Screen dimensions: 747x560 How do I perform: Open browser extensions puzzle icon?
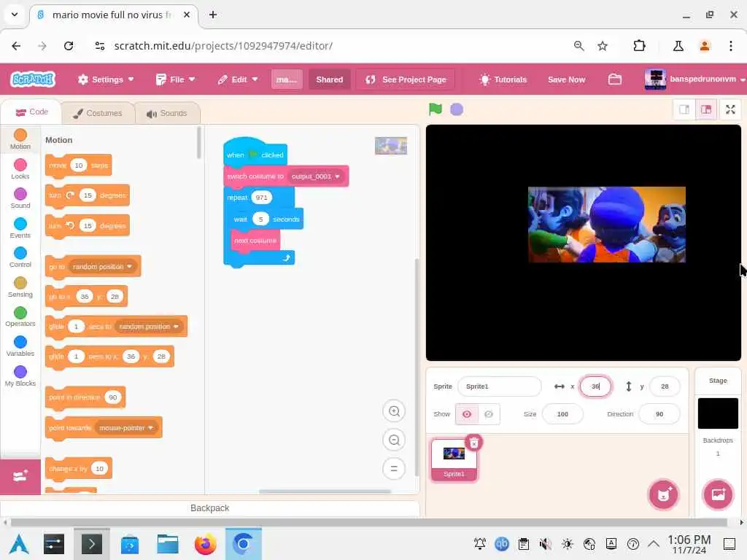point(639,46)
